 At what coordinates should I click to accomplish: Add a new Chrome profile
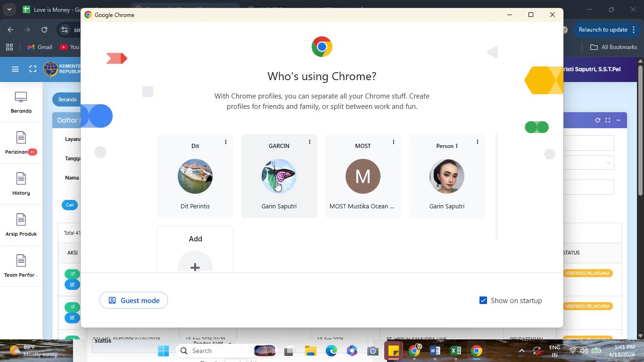tap(195, 249)
